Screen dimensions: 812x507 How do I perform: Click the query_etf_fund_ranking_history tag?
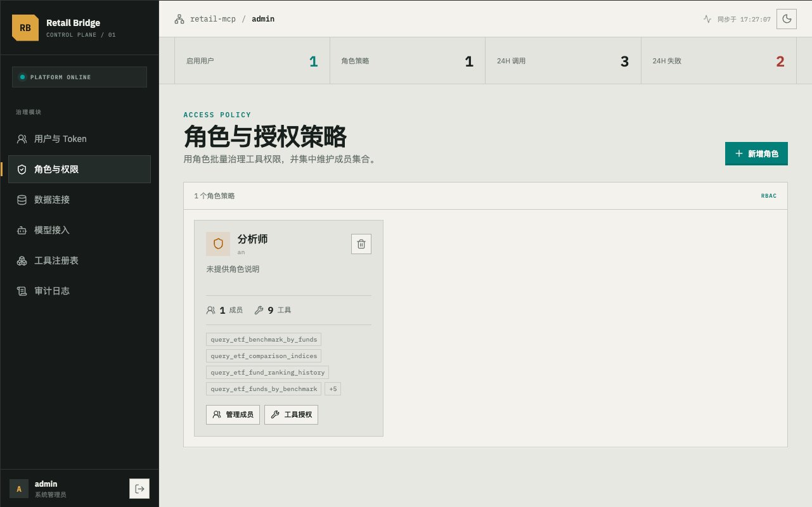(x=267, y=372)
